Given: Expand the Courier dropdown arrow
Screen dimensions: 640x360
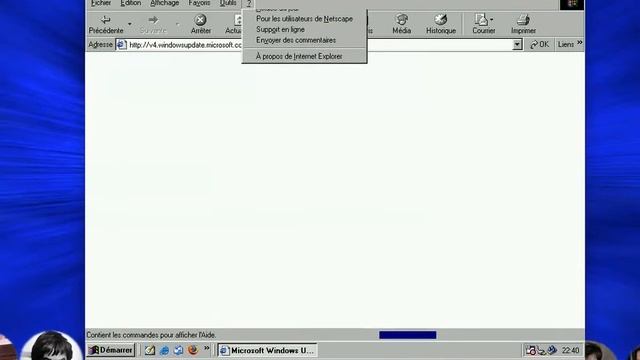Looking at the screenshot, I should (491, 19).
